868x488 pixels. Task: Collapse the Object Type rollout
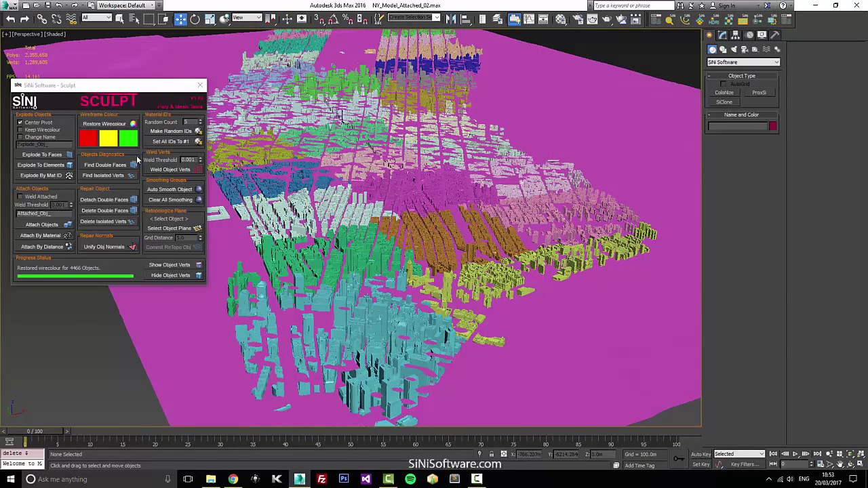pos(742,76)
